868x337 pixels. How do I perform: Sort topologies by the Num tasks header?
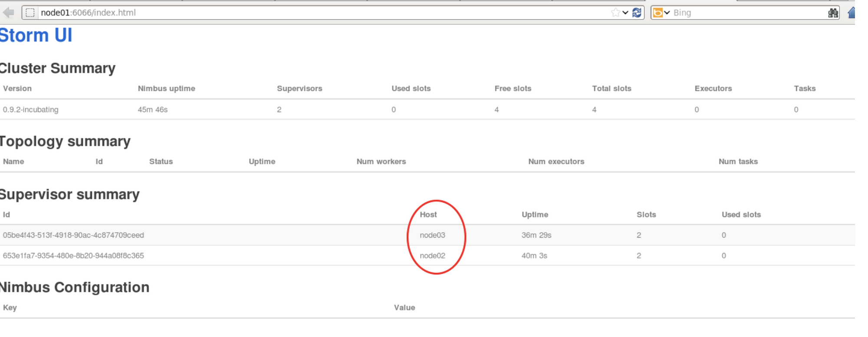[738, 162]
